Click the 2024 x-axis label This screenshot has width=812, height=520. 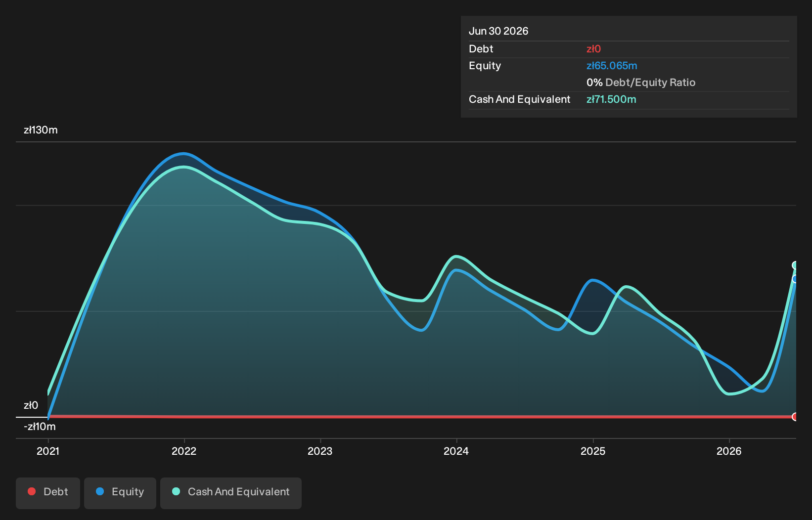point(456,451)
